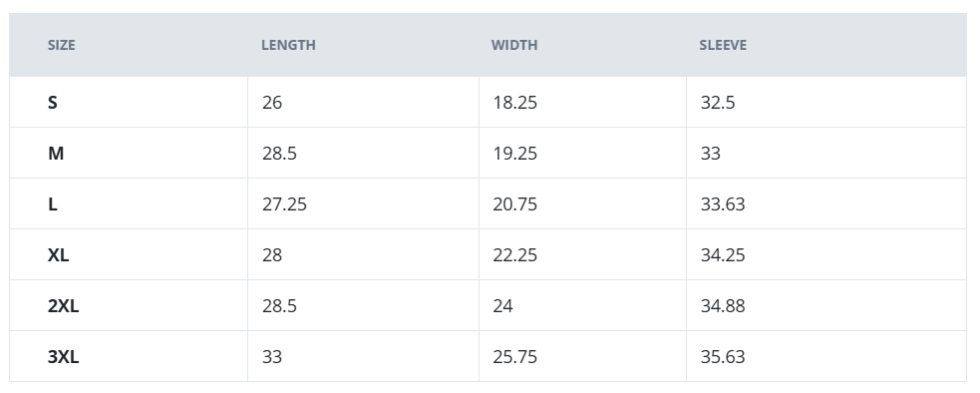Screen dimensions: 980x393
Task: Select the 3XL size row label
Action: point(63,357)
